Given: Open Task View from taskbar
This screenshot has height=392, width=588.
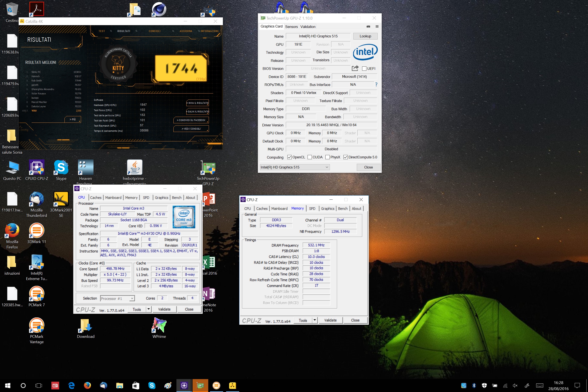Looking at the screenshot, I should pyautogui.click(x=39, y=385).
